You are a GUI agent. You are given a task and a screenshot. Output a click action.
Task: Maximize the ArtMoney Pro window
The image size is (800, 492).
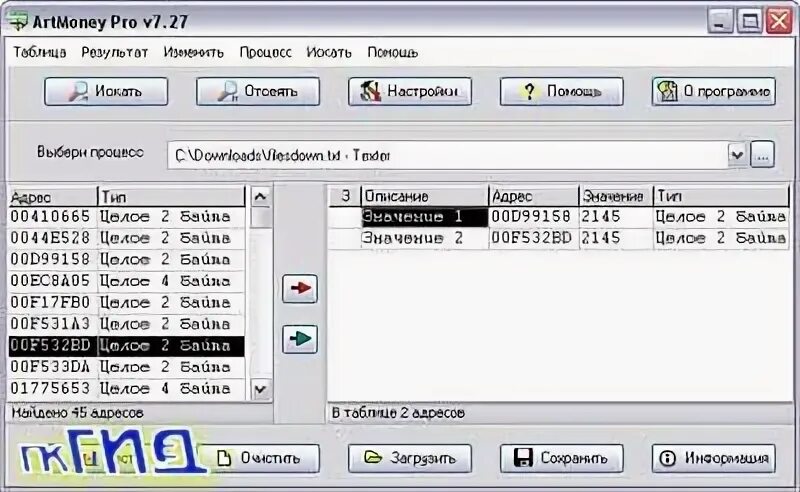(x=749, y=21)
